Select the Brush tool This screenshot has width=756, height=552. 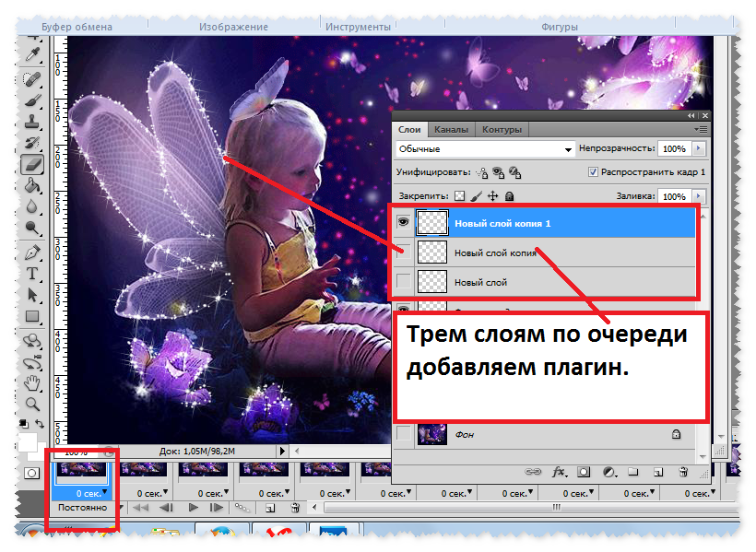coord(32,100)
